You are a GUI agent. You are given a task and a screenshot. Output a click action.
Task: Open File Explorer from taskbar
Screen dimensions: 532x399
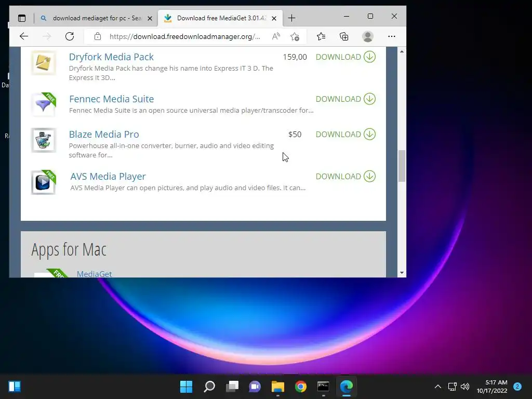(x=278, y=387)
